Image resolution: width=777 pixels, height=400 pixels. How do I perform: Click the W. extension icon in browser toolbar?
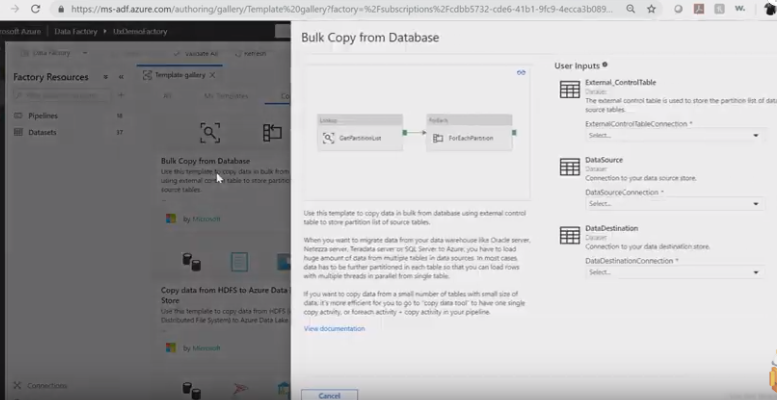[x=740, y=9]
